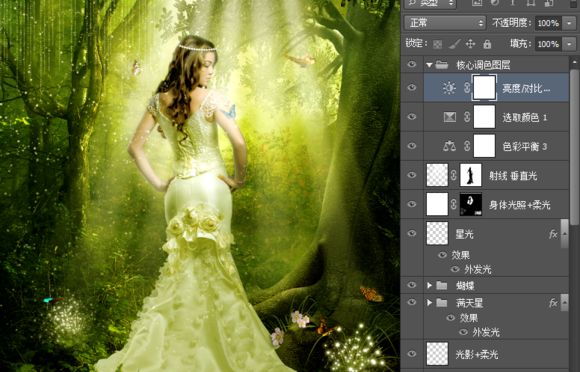Open the 正常 blend mode dropdown
The image size is (580, 372).
[x=445, y=23]
